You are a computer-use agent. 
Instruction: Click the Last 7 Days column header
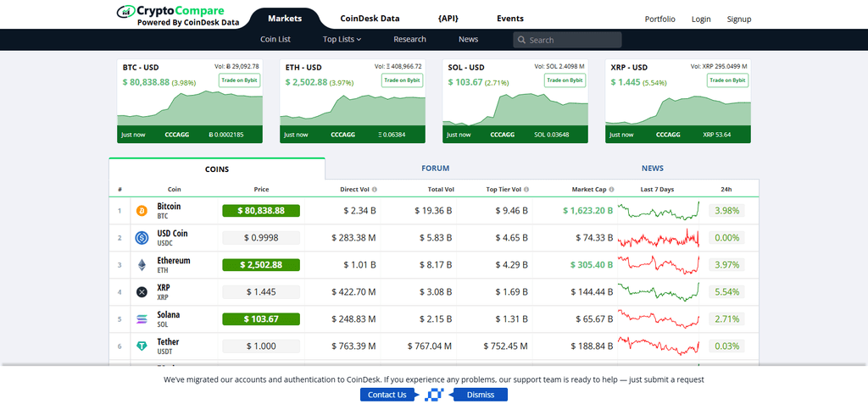657,189
